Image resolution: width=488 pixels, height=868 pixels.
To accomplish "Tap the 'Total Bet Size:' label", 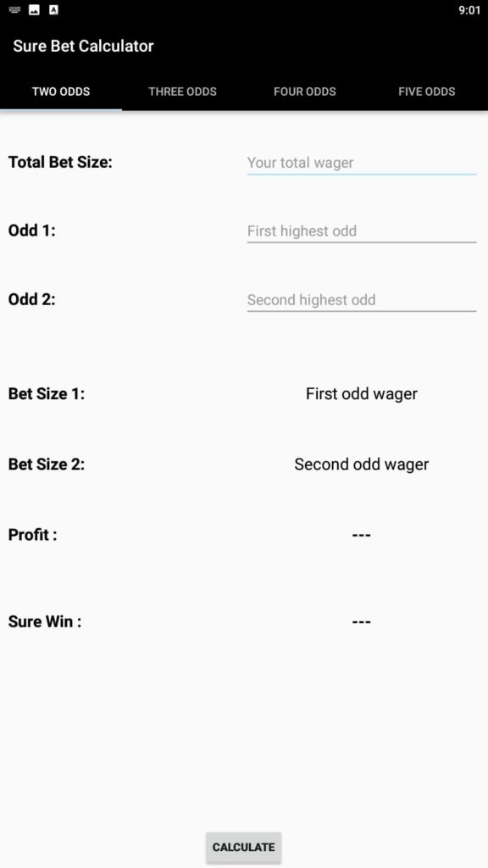I will tap(60, 163).
